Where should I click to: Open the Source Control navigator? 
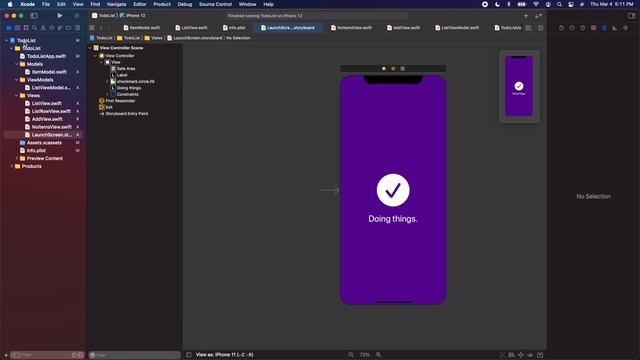tap(17, 28)
